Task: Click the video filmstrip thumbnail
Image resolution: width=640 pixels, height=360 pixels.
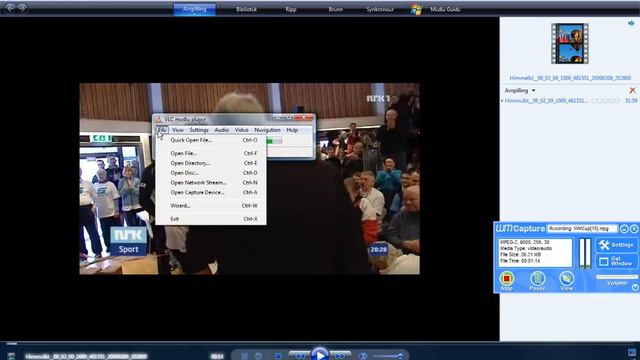Action: pos(570,43)
